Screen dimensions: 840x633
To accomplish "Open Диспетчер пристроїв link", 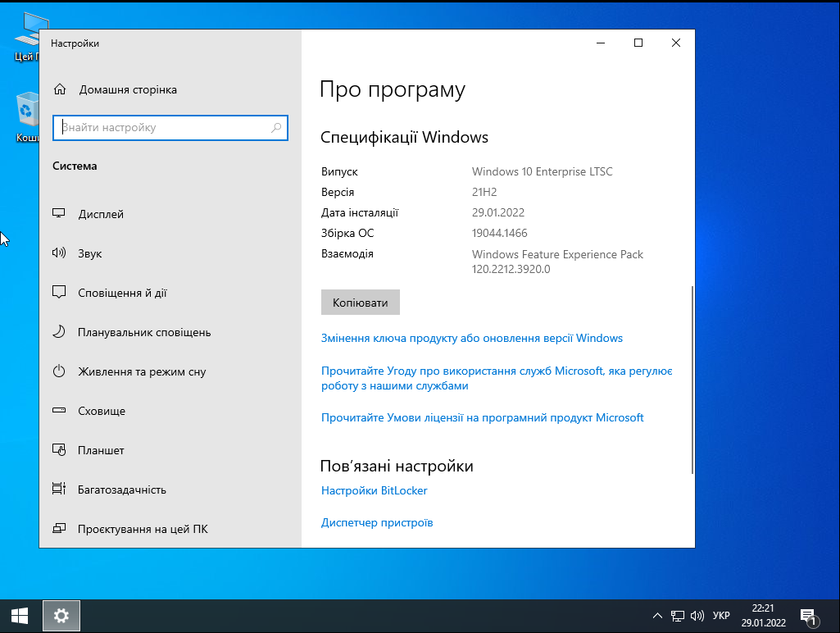I will point(377,522).
